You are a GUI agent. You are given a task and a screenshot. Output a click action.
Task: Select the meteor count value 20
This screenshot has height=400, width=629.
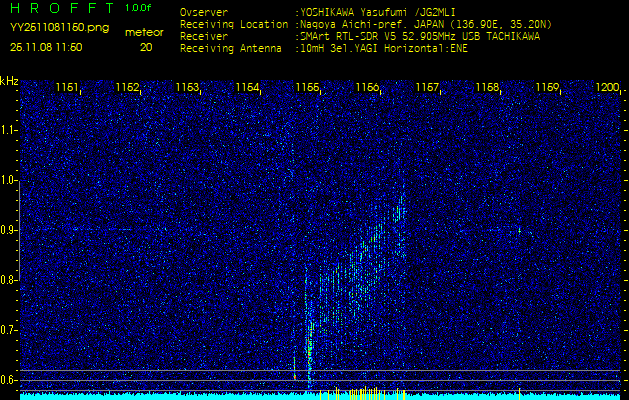(146, 47)
